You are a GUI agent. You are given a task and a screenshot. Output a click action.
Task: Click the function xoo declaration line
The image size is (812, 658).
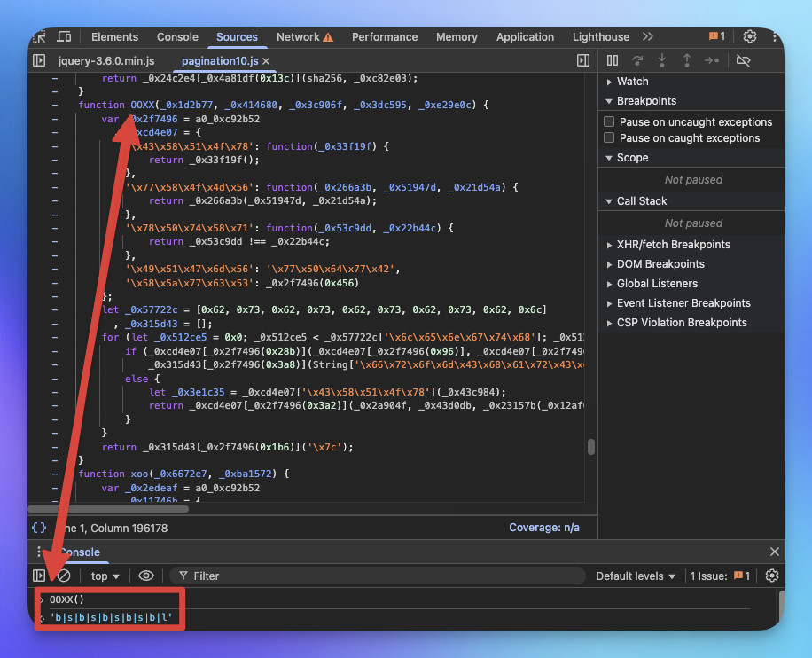click(x=183, y=474)
